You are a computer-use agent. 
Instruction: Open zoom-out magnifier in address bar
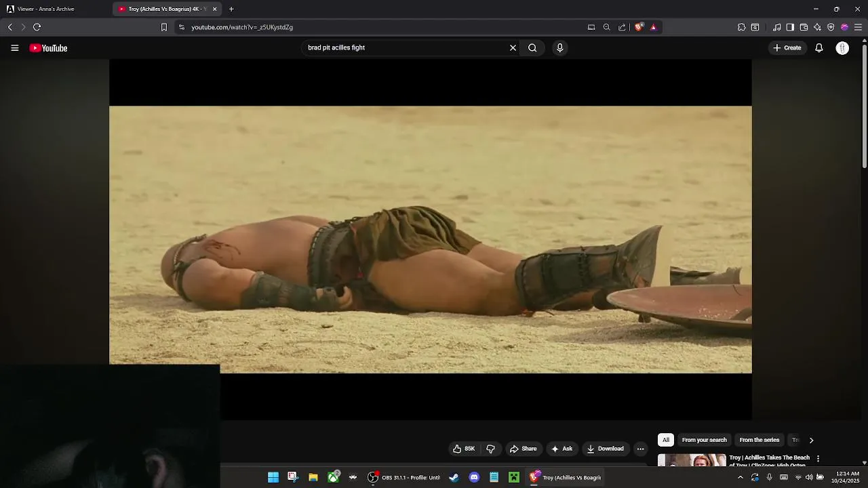point(606,27)
